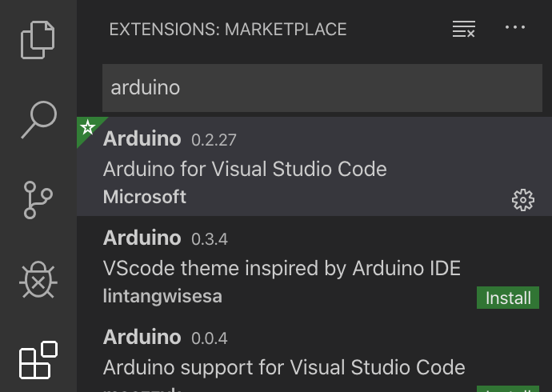Open the Explorer view in activity bar
The image size is (552, 392).
coord(38,40)
